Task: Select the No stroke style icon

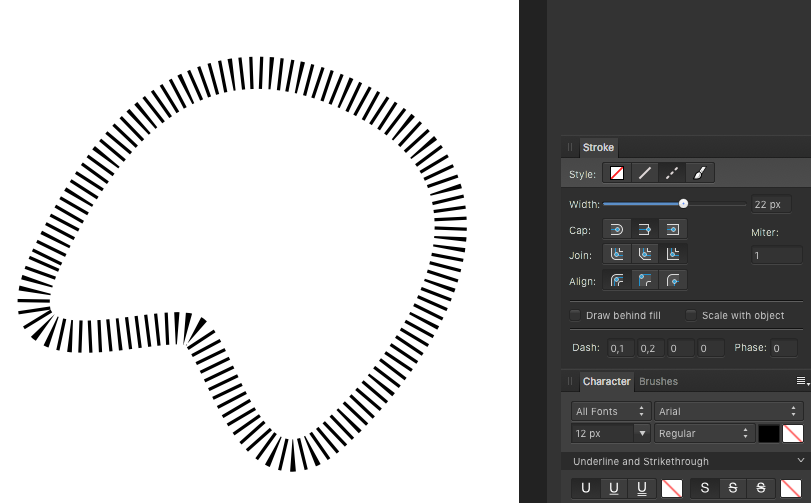Action: 617,173
